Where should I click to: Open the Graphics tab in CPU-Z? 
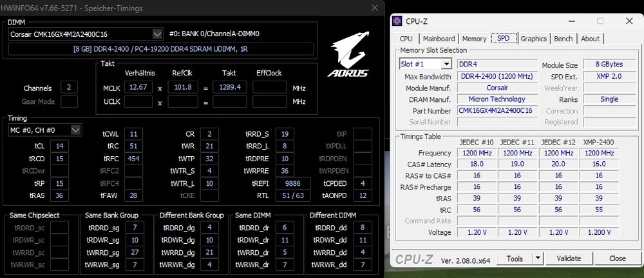pyautogui.click(x=533, y=39)
